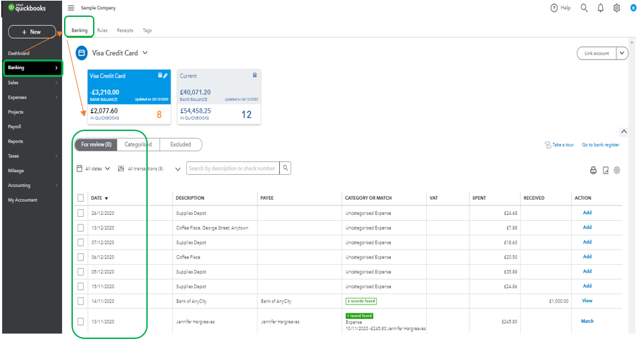This screenshot has width=644, height=341.
Task: Open the transactions filter sliders icon
Action: coord(121,169)
